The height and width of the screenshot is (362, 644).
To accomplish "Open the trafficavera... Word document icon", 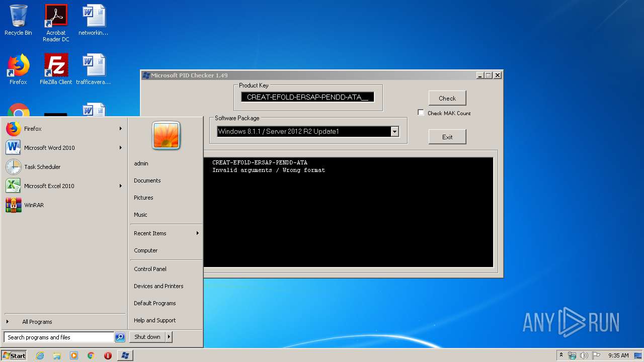I will click(x=94, y=69).
